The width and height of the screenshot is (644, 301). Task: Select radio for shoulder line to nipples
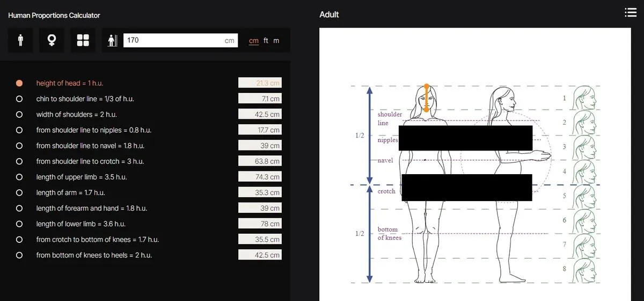click(x=19, y=130)
